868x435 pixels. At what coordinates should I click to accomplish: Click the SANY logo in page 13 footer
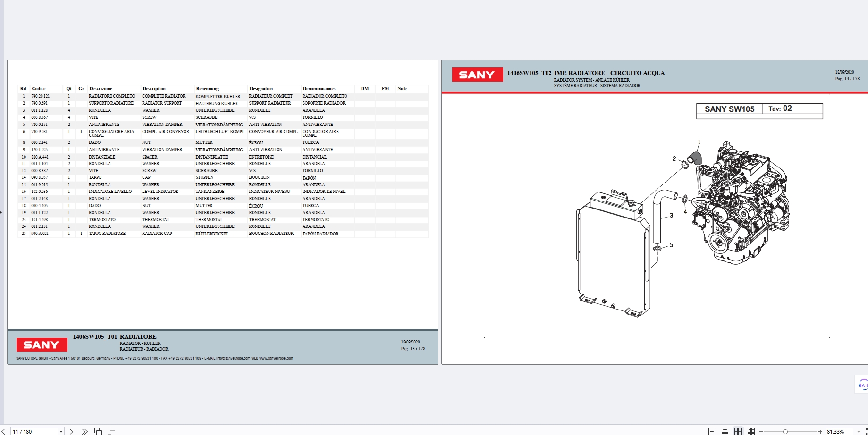pos(42,345)
